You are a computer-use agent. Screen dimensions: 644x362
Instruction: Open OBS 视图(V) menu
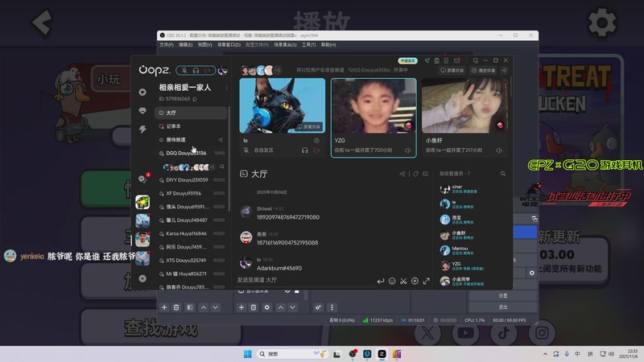(204, 45)
